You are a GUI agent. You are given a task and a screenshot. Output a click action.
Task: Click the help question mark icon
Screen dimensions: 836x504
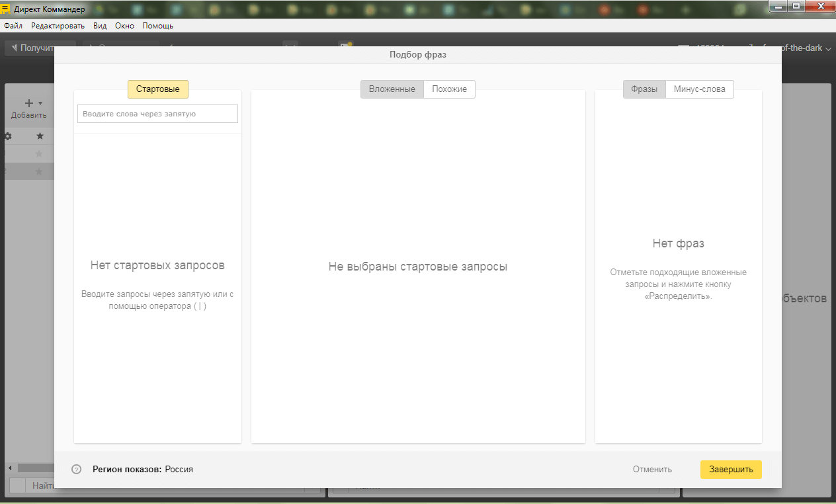click(77, 470)
